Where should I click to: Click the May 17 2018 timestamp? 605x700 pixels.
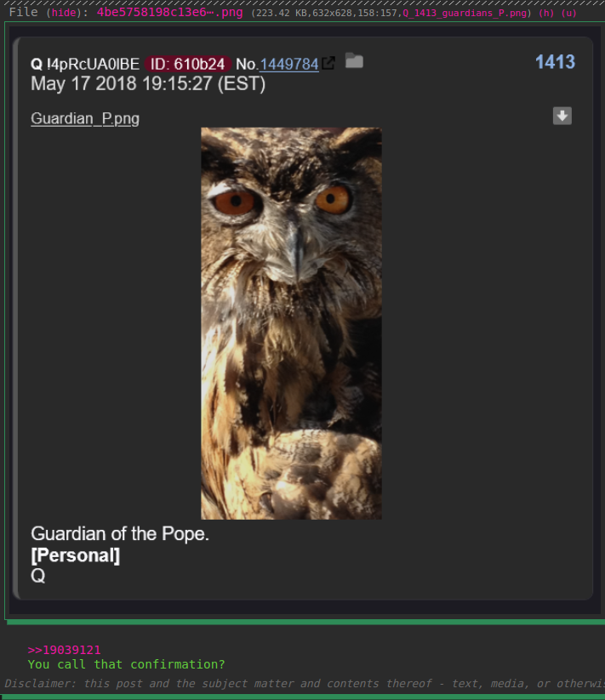coord(148,84)
